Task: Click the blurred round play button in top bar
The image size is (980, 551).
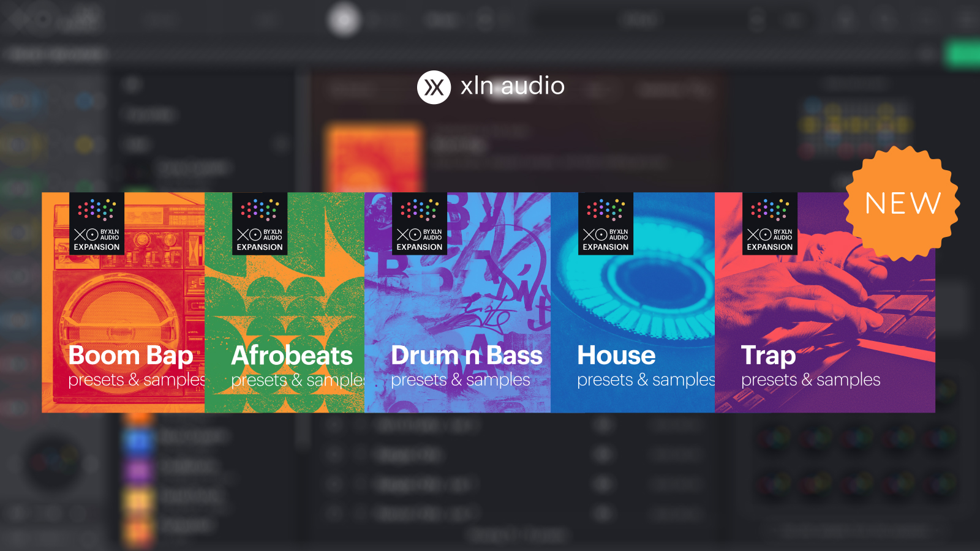Action: [344, 20]
